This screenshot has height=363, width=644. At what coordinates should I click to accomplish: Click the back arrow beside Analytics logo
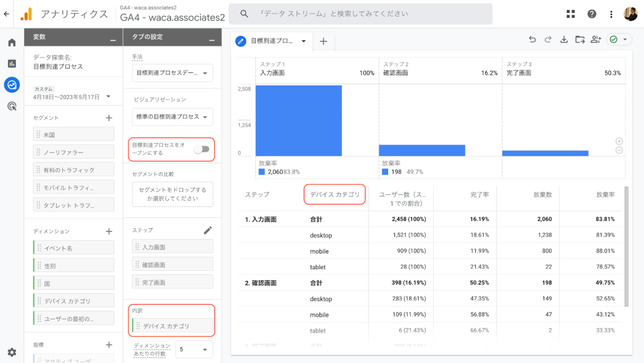(x=6, y=14)
